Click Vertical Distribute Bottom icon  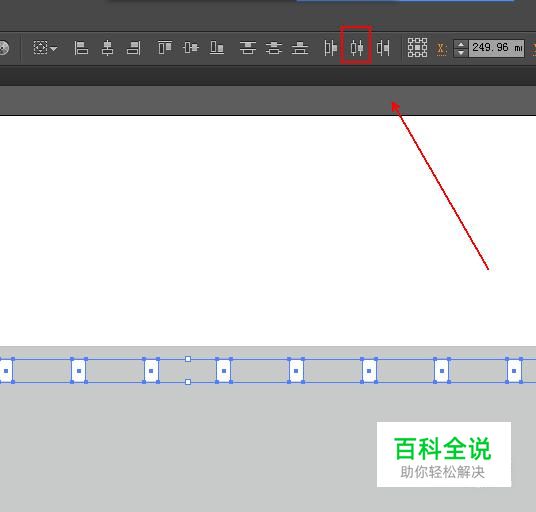point(300,48)
